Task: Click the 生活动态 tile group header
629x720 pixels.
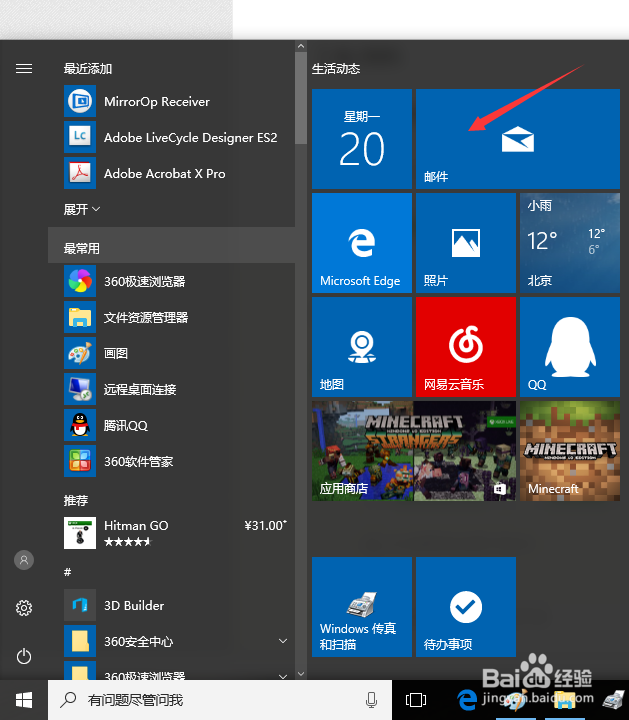Action: click(x=336, y=69)
